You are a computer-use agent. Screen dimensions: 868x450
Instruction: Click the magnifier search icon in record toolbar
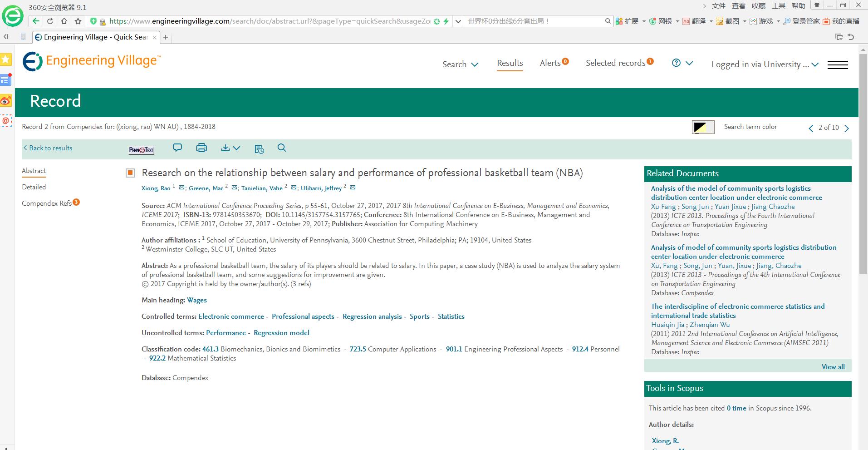282,148
